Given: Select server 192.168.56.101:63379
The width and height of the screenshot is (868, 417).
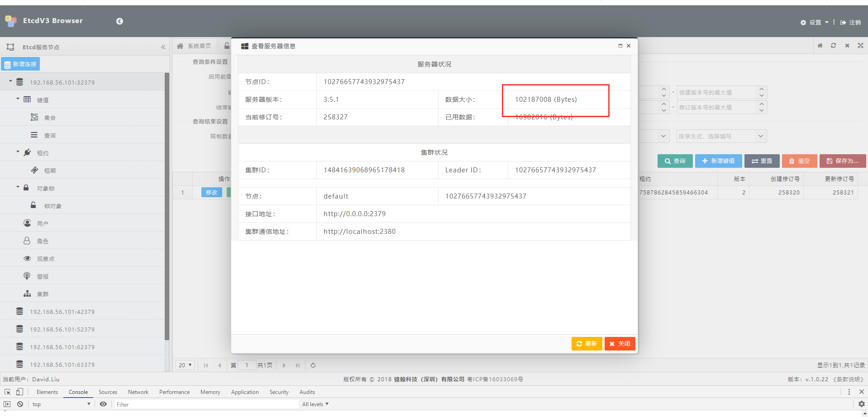Looking at the screenshot, I should point(62,365).
